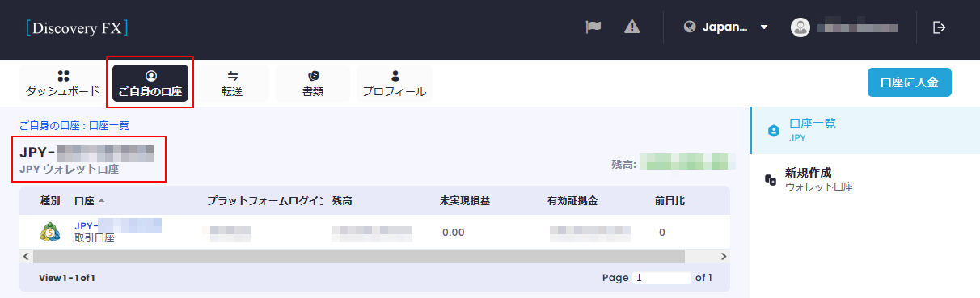Click the 前日比 column header

coord(670,200)
